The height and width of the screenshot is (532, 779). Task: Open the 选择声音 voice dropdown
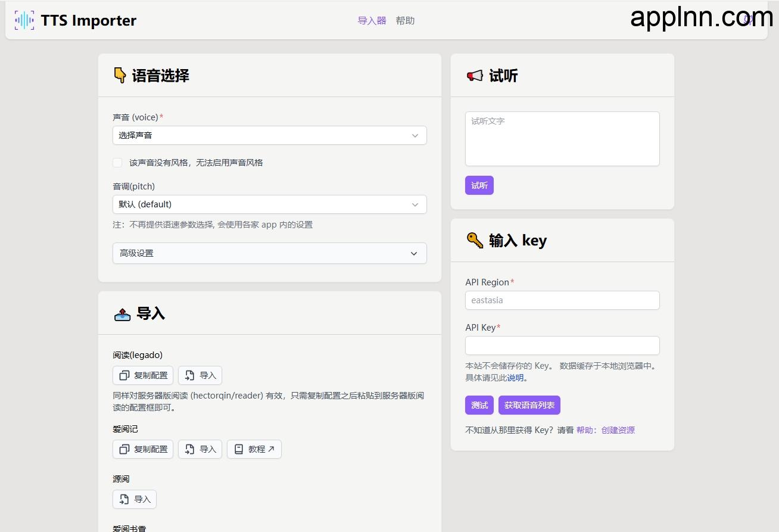[x=270, y=135]
